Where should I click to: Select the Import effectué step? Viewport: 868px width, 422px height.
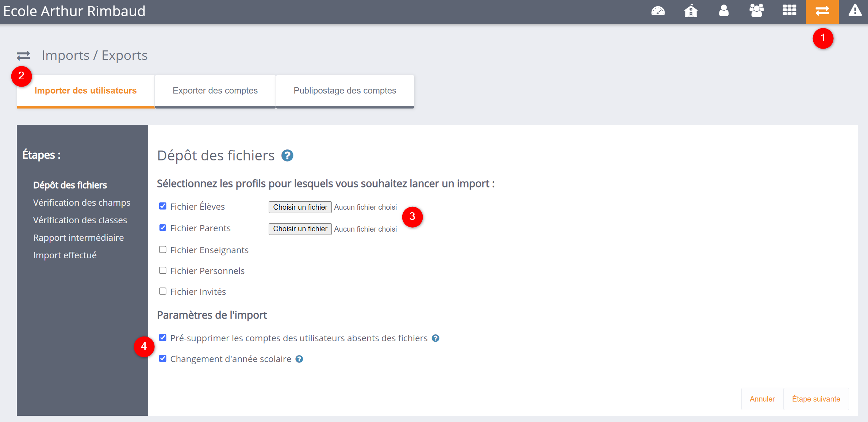tap(65, 255)
